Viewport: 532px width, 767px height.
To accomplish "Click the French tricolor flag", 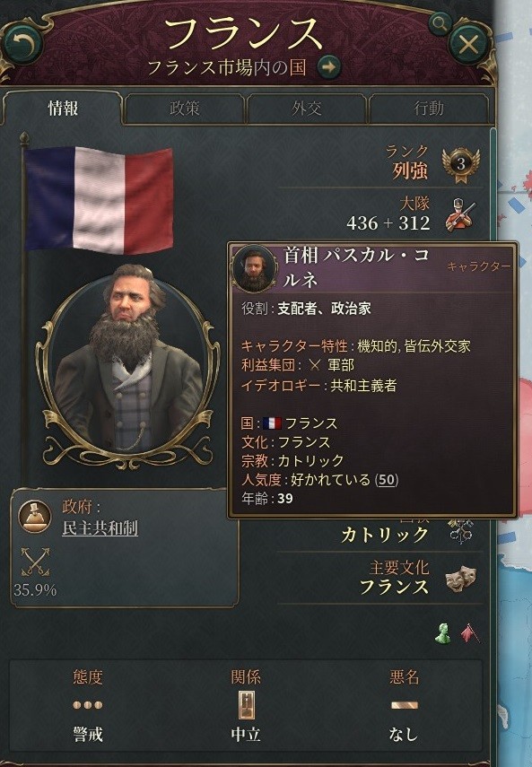I will (x=99, y=199).
